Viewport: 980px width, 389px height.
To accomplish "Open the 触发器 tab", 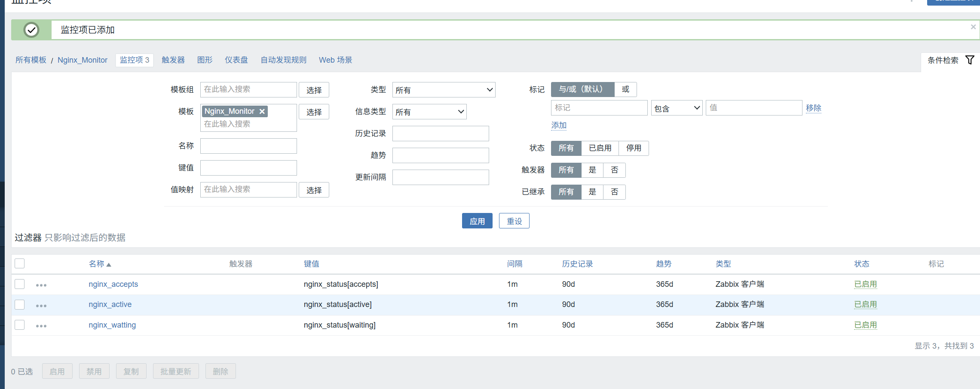I will [x=173, y=60].
